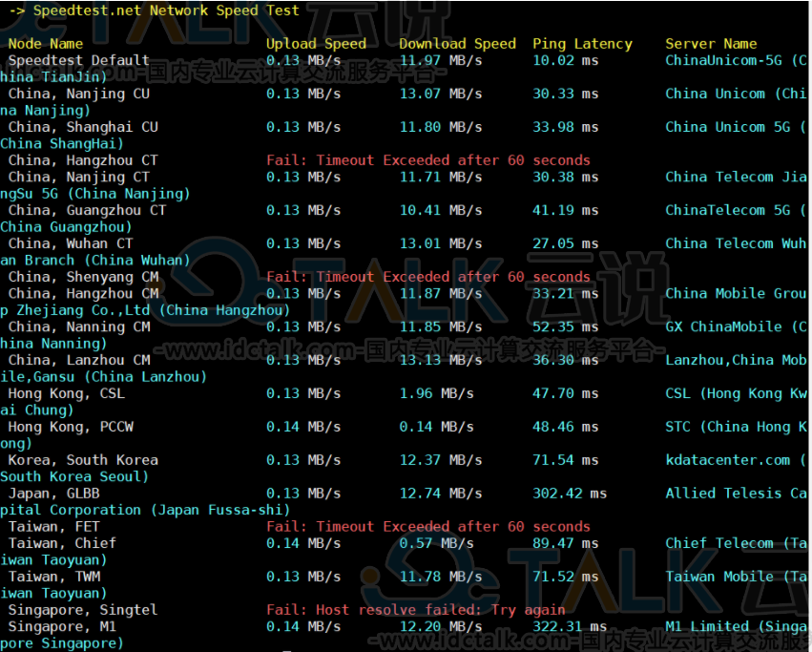
Task: Click the 10.02 ms ping value
Action: pos(566,61)
